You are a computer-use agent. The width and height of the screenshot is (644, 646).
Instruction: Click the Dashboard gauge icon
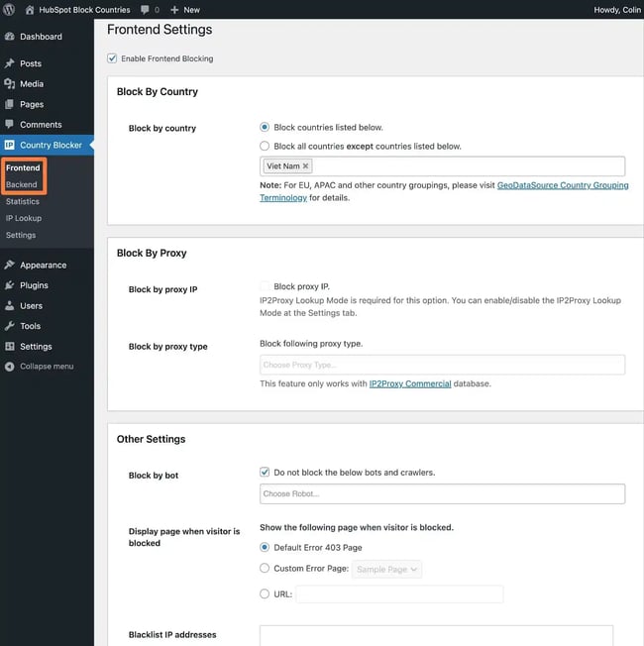(x=10, y=37)
